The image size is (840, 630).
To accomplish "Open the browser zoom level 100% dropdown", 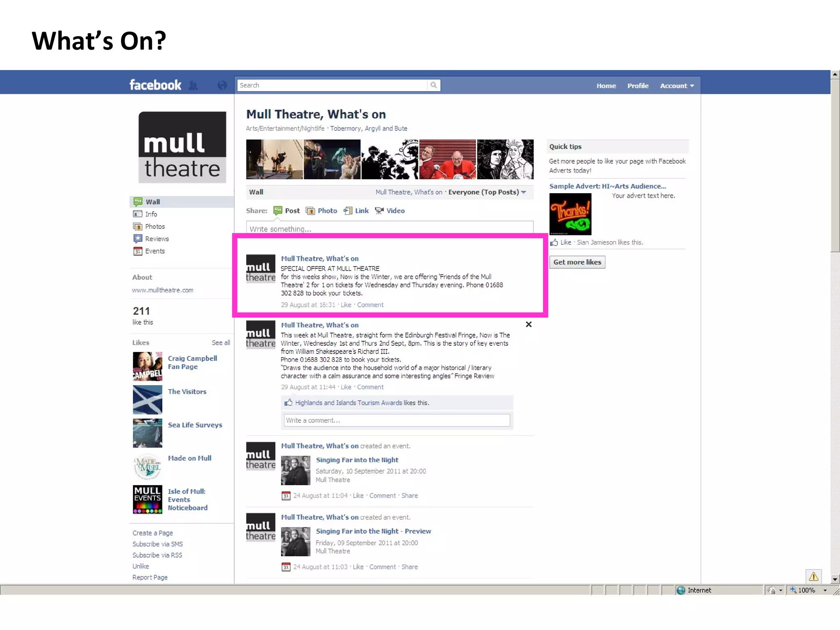I will pos(825,590).
